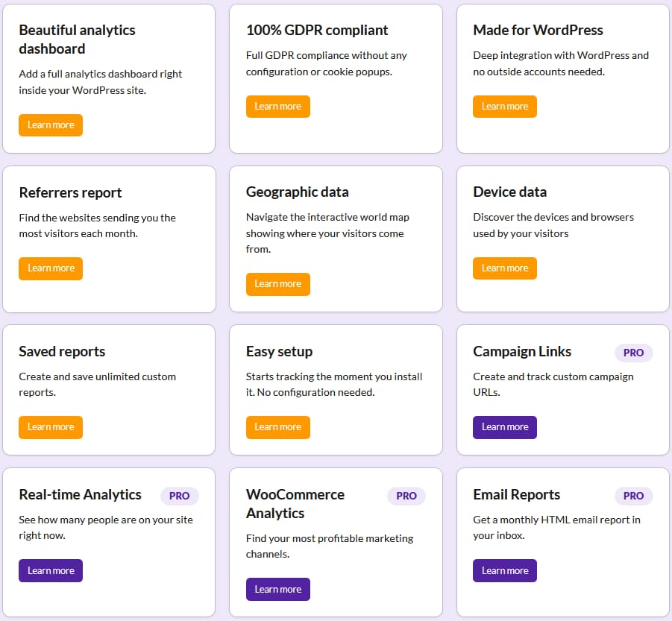Image resolution: width=672 pixels, height=621 pixels.
Task: Open Learn more for Geographic data
Action: click(x=277, y=284)
